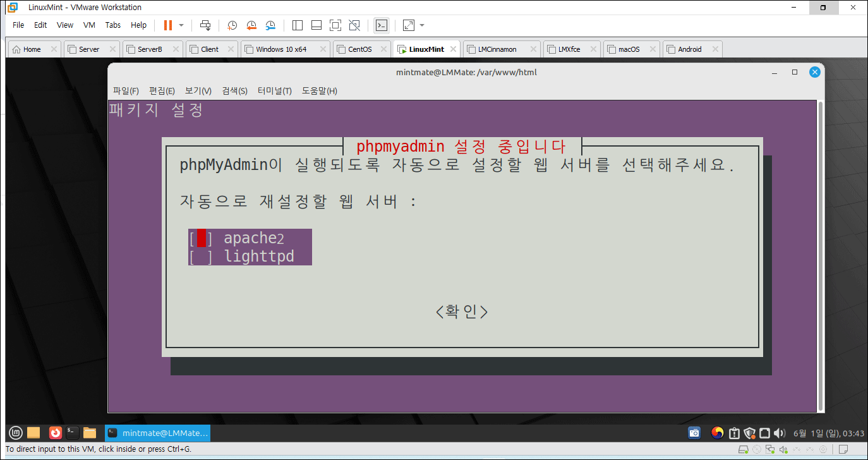This screenshot has width=868, height=460.
Task: Click the terminal window scrollbar
Action: [821, 255]
